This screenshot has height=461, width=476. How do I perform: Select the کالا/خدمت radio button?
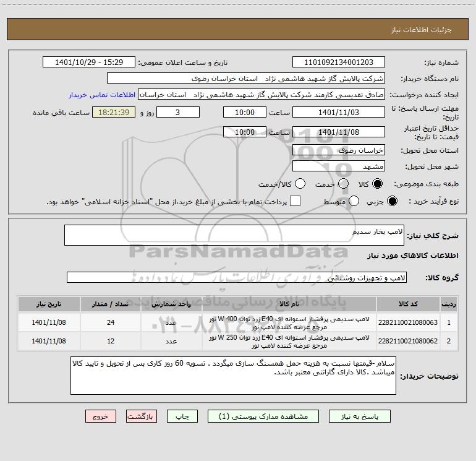tap(300, 184)
